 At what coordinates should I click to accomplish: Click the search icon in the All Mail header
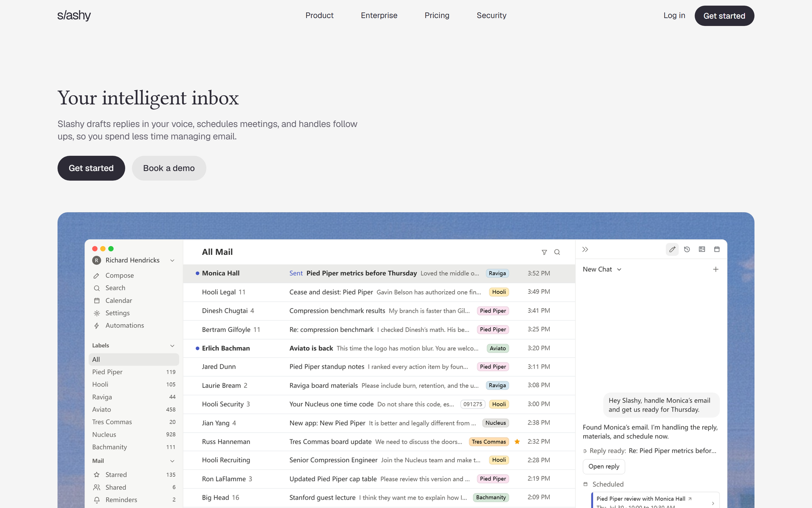(557, 252)
